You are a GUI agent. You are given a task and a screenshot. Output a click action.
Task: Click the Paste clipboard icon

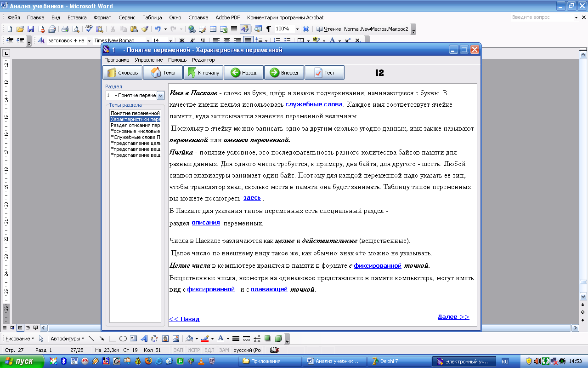[x=134, y=29]
